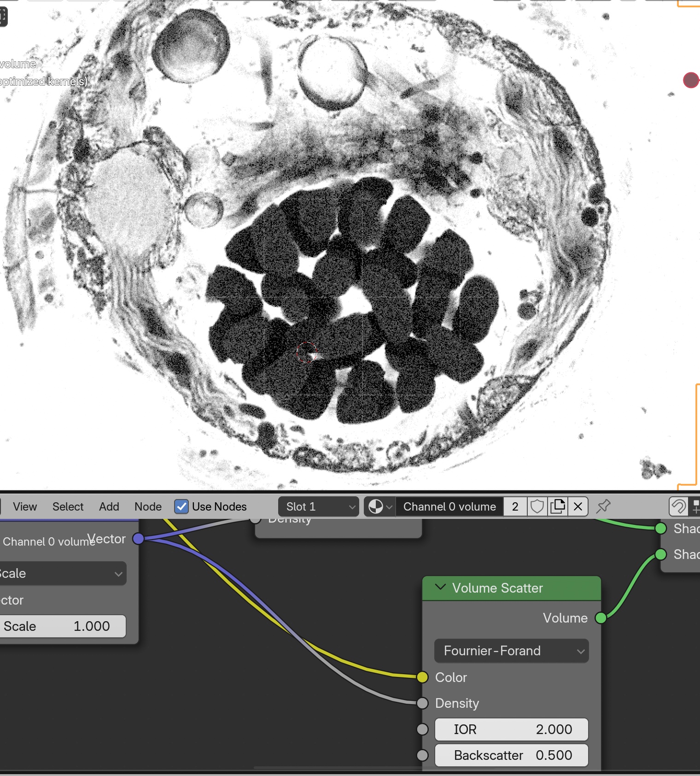Duplicate material with the new copy icon
The image size is (700, 776).
[558, 507]
